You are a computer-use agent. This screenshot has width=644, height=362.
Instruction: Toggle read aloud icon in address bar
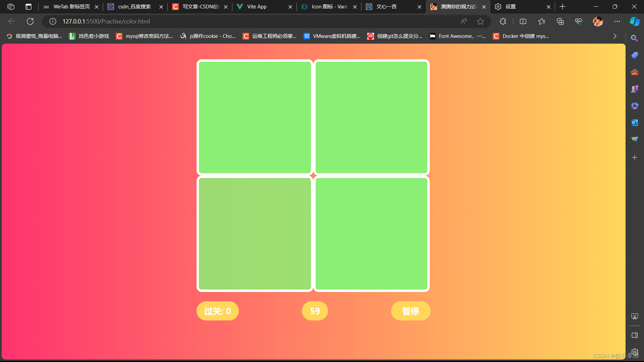[x=464, y=21]
